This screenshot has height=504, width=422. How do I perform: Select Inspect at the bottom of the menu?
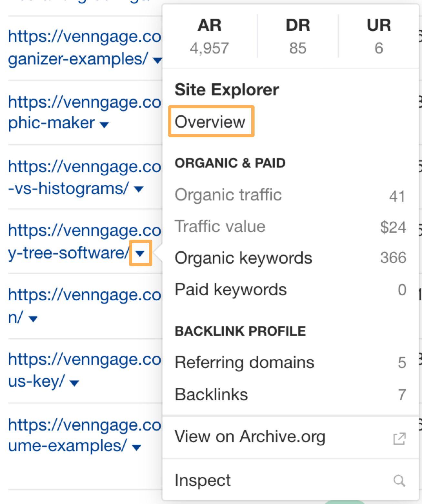(203, 480)
